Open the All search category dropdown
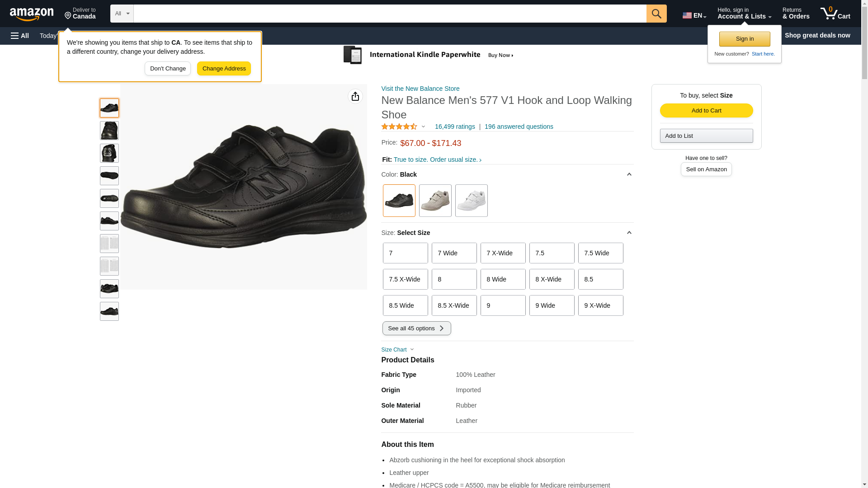The height and width of the screenshot is (488, 868). tap(122, 14)
